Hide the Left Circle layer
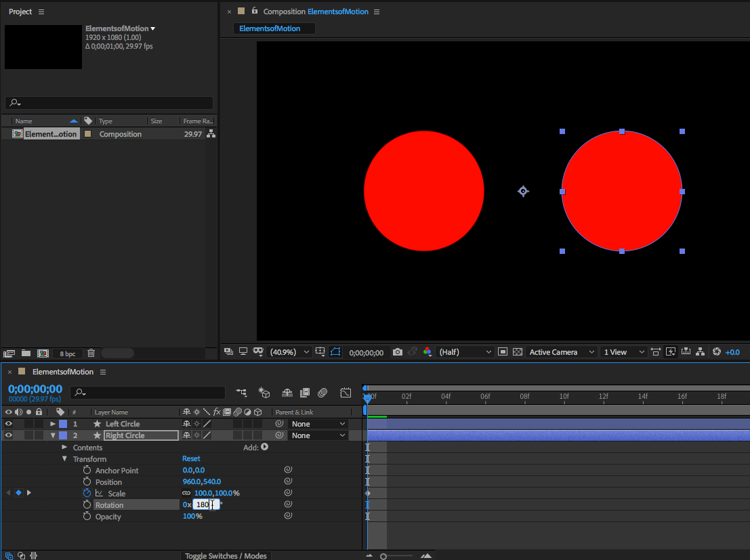 (x=9, y=424)
